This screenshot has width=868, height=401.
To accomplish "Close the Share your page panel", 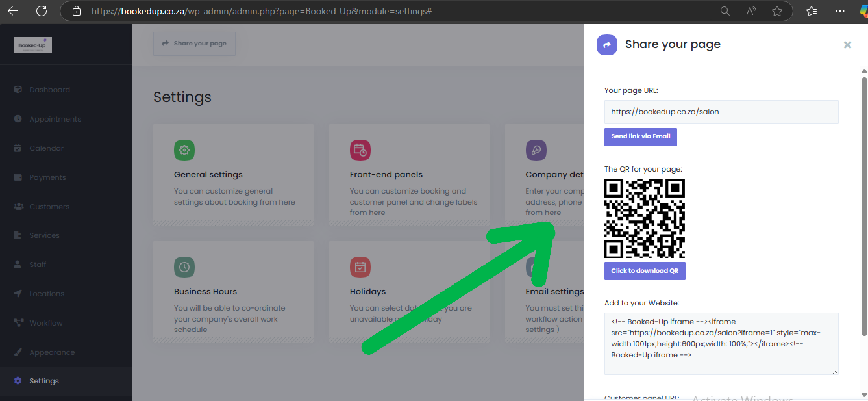I will pos(847,45).
